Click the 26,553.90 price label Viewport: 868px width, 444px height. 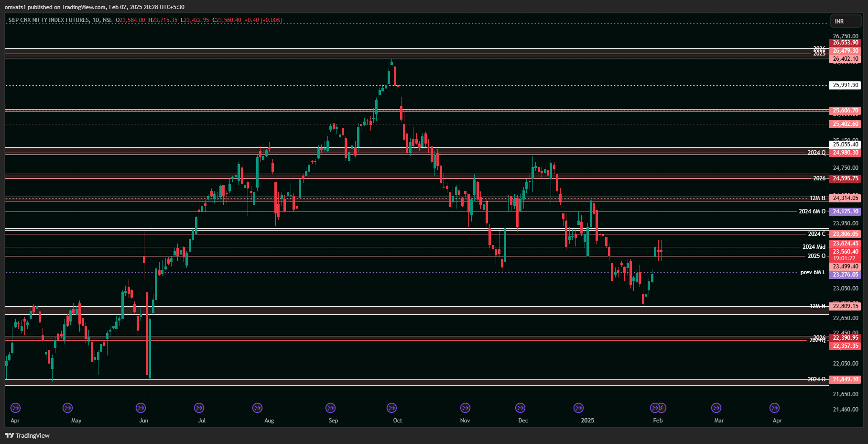coord(845,43)
